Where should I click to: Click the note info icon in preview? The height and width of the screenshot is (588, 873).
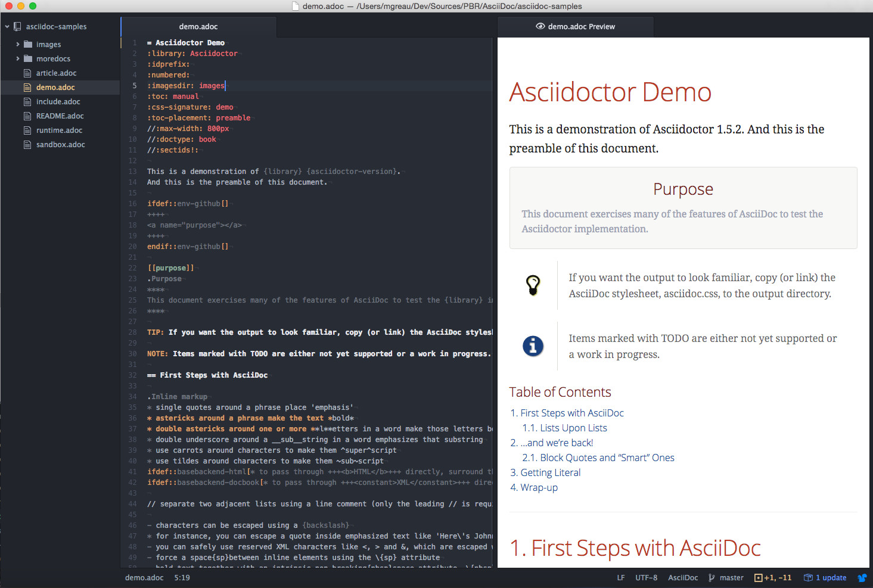[x=533, y=346]
